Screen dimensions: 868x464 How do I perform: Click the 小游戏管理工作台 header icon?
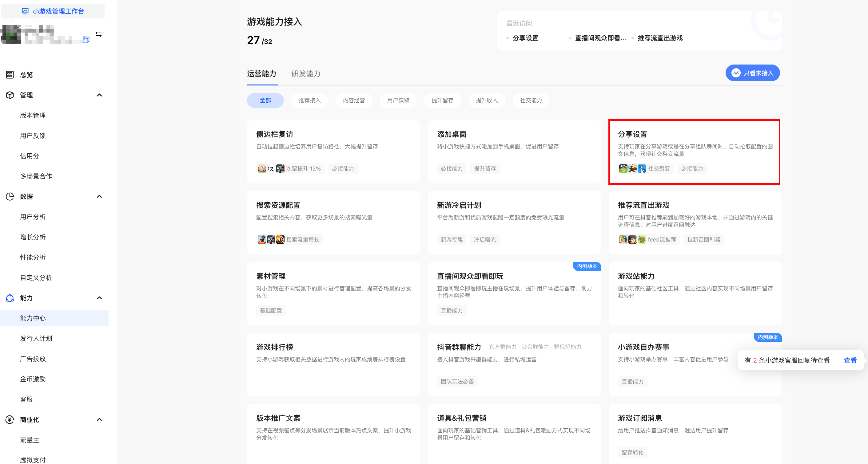(x=25, y=11)
